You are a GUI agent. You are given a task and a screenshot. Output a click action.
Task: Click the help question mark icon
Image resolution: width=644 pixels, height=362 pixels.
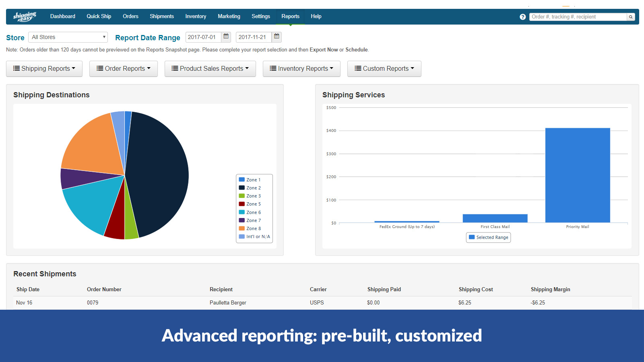tap(522, 17)
